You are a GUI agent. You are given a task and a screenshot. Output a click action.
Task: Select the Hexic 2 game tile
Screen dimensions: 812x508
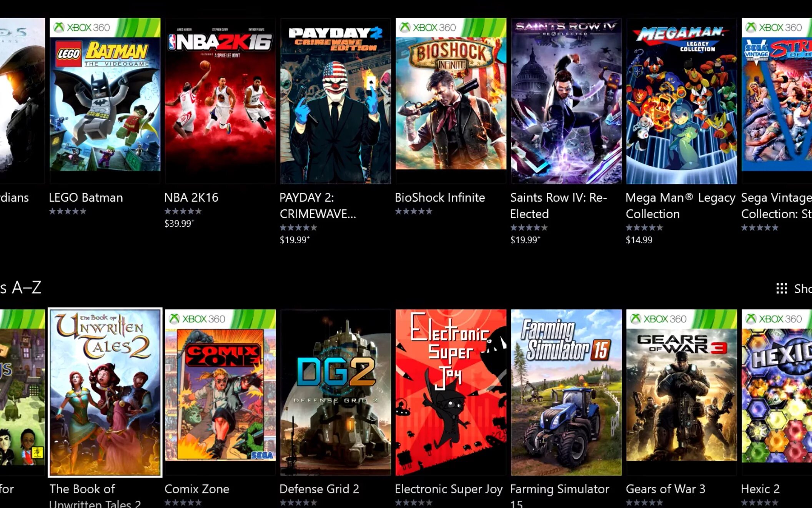click(777, 393)
